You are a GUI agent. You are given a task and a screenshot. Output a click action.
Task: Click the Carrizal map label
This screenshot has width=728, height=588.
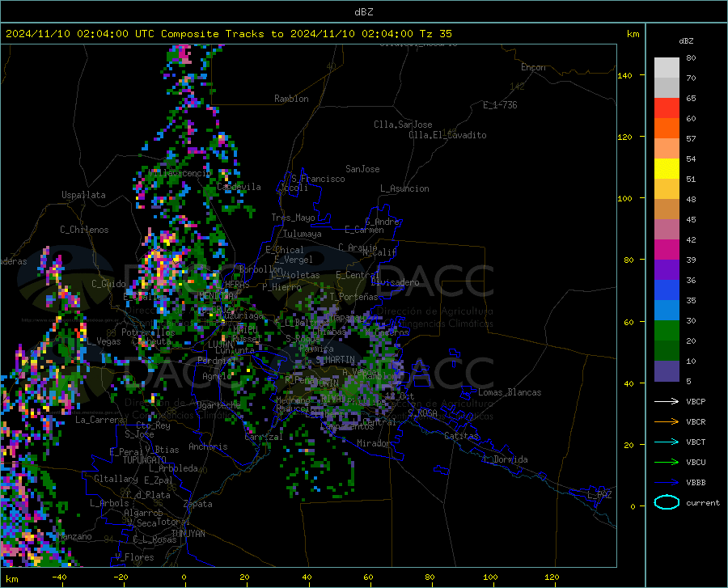[263, 437]
